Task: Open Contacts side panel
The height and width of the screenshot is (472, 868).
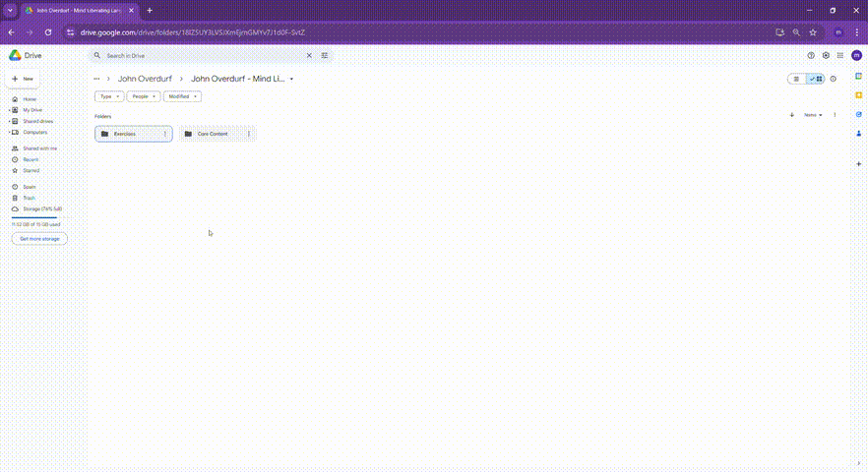Action: (x=858, y=134)
